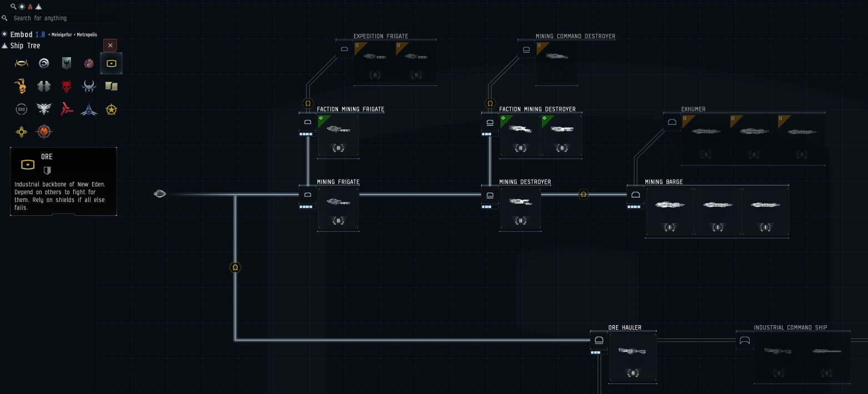868x394 pixels.
Task: Click the small magnifier icon at top
Action: 13,7
